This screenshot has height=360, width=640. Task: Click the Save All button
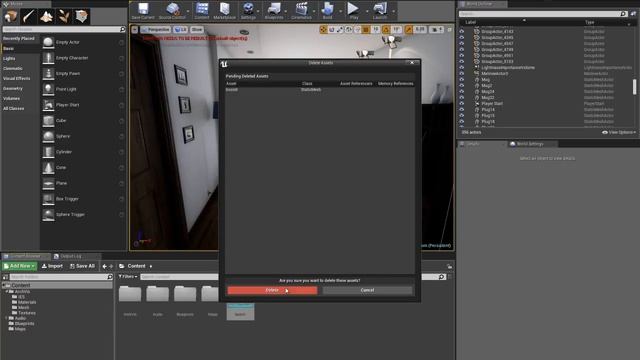click(82, 266)
